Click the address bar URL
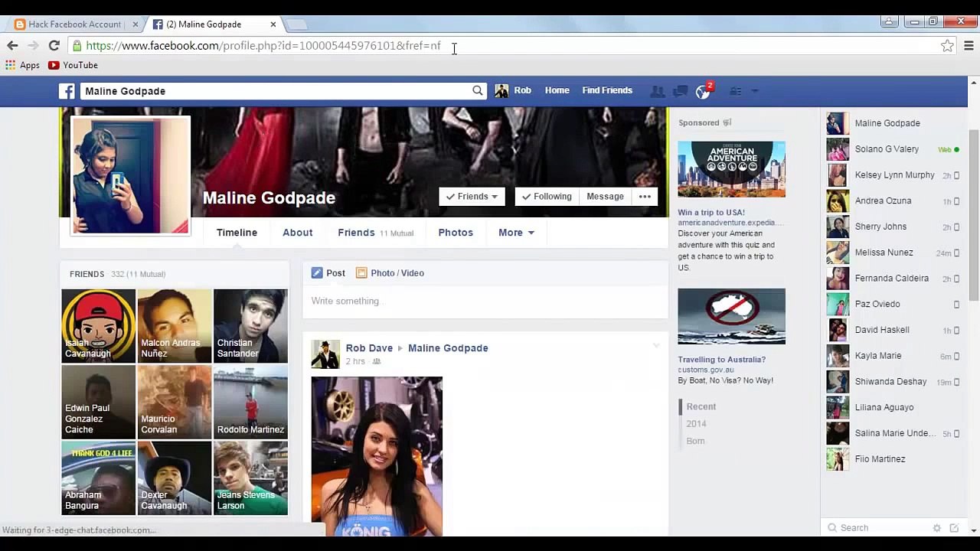The image size is (980, 551). [x=263, y=46]
